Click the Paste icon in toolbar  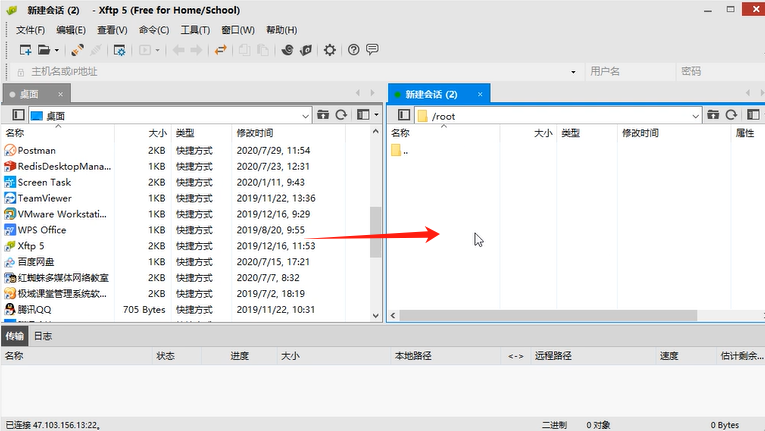[262, 50]
